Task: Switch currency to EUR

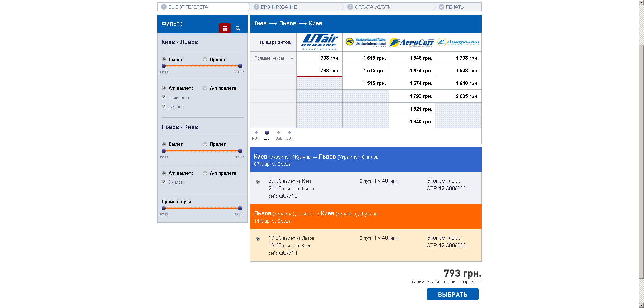Action: pos(289,133)
